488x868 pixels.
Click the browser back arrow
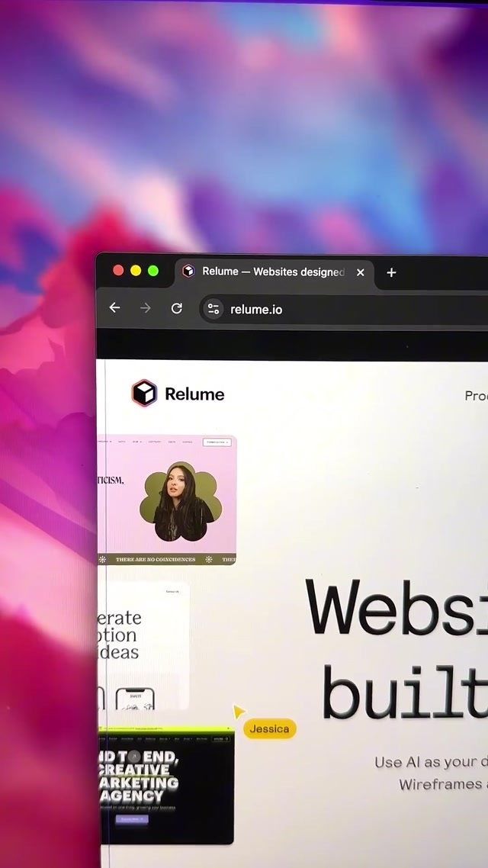click(114, 307)
